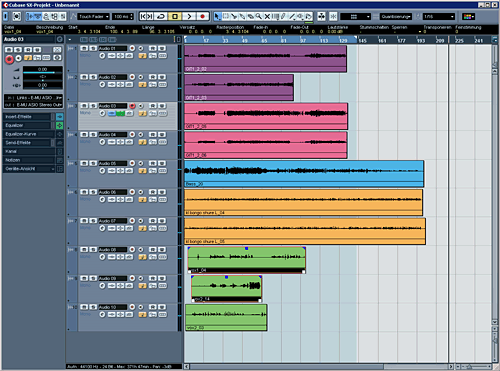This screenshot has height=371, width=500.
Task: Toggle the Snap toolbar button
Action: (333, 16)
